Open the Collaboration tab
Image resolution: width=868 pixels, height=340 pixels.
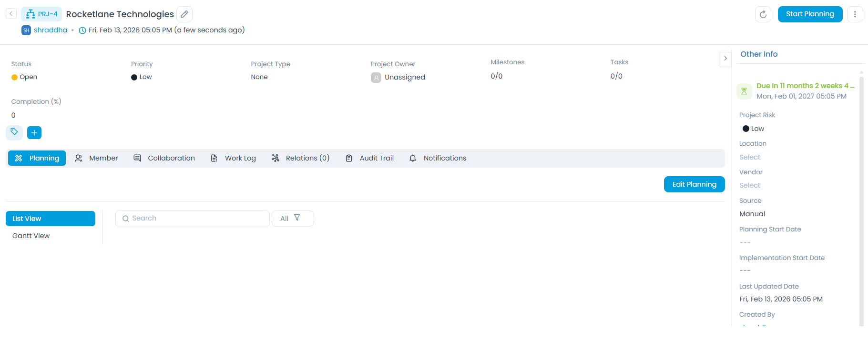(x=164, y=158)
